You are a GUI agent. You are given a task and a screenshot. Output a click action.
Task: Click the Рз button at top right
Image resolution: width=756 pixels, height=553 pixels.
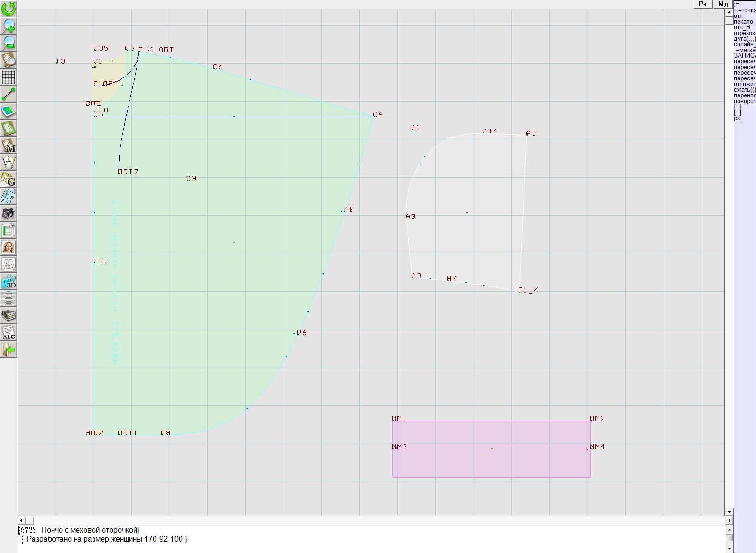pos(703,4)
